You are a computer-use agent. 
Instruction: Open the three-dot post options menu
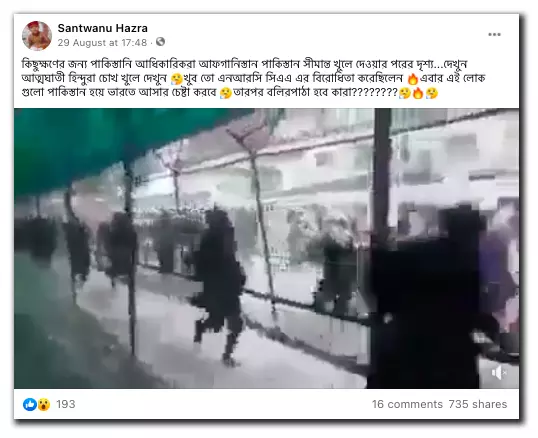click(x=494, y=34)
